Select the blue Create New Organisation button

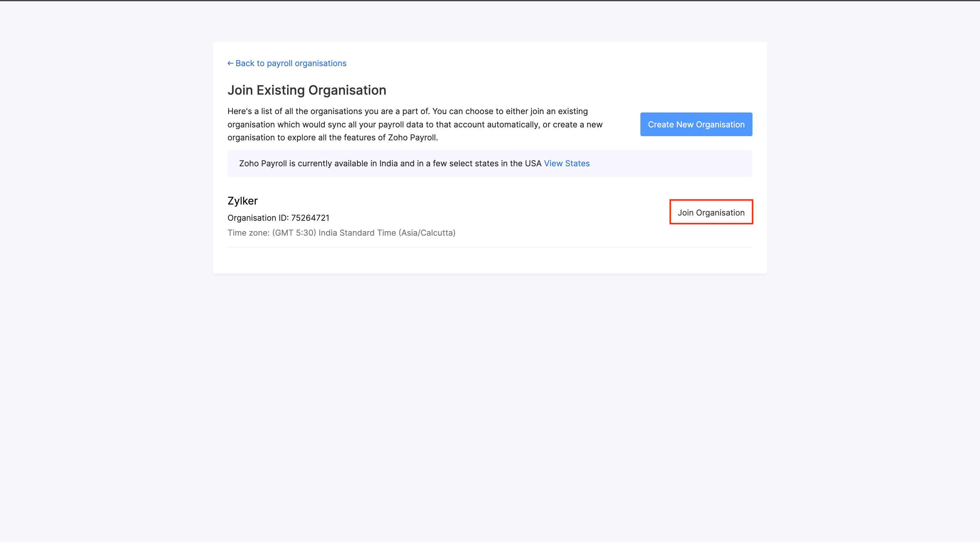[x=696, y=124]
